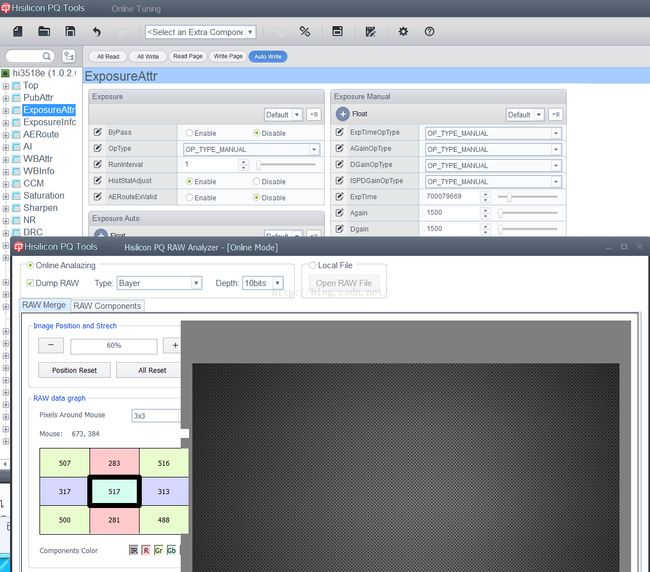Select Disable for HistStatAdjust

tap(257, 182)
